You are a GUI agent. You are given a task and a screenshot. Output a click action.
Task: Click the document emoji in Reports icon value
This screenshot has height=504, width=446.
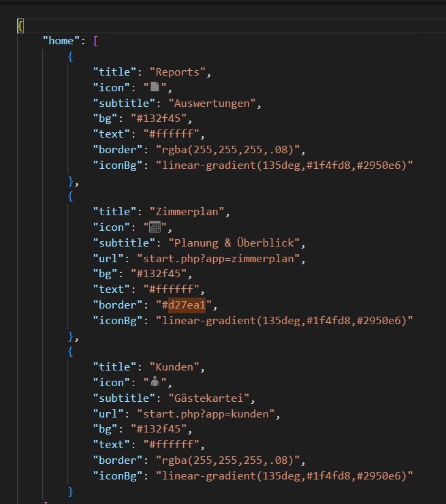click(x=155, y=86)
